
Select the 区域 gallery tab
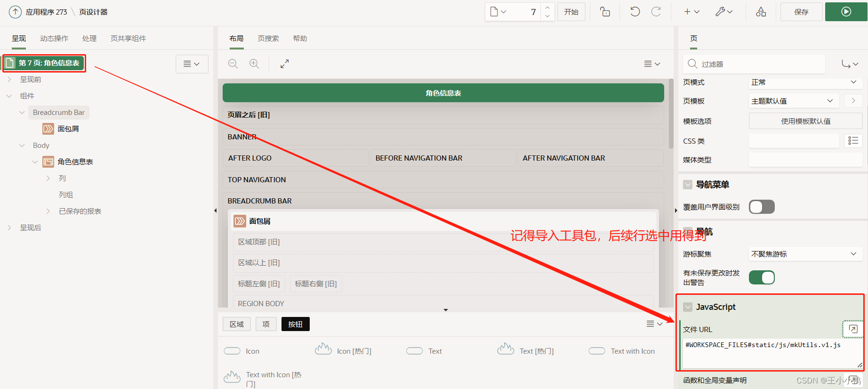click(x=237, y=324)
